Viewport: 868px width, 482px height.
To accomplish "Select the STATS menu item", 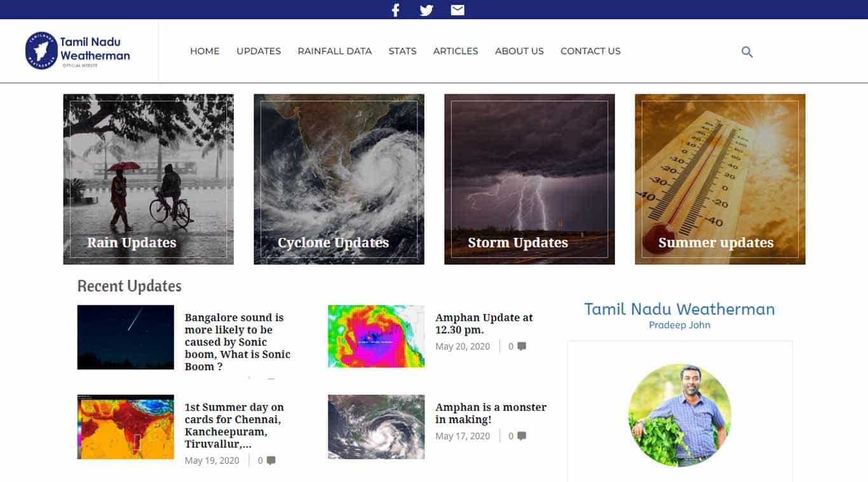I will tap(403, 51).
